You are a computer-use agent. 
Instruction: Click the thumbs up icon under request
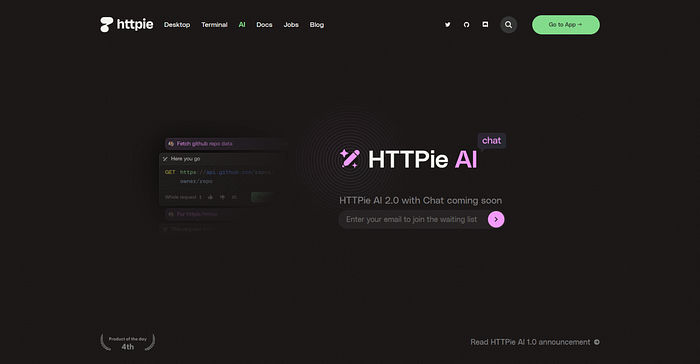click(x=210, y=197)
